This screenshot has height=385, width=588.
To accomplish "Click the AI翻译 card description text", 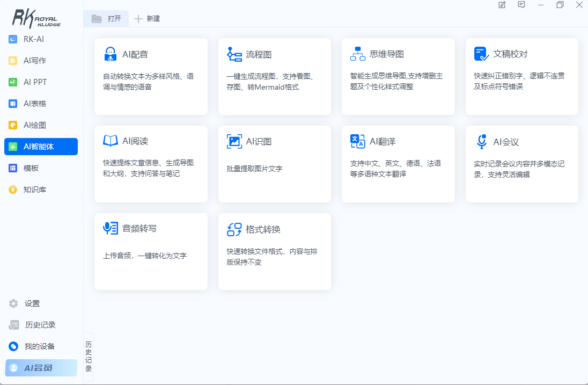I will 395,169.
